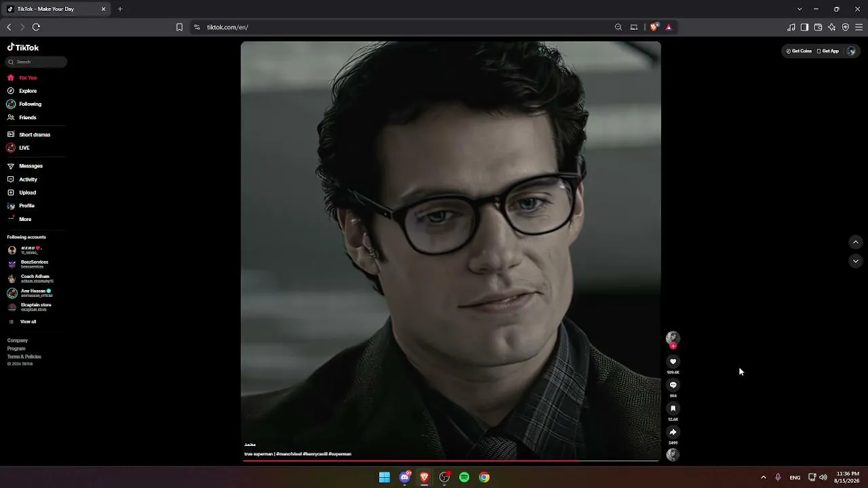This screenshot has height=488, width=868.
Task: Expand the Company footer section
Action: (18, 341)
